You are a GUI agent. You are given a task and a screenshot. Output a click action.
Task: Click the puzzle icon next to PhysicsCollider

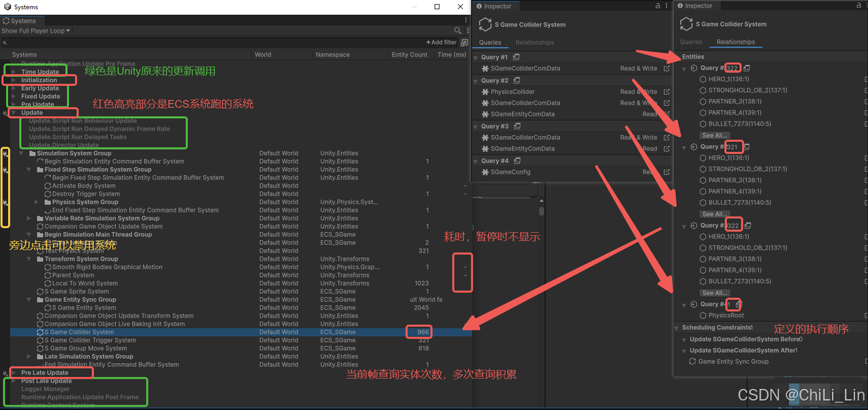pos(486,92)
